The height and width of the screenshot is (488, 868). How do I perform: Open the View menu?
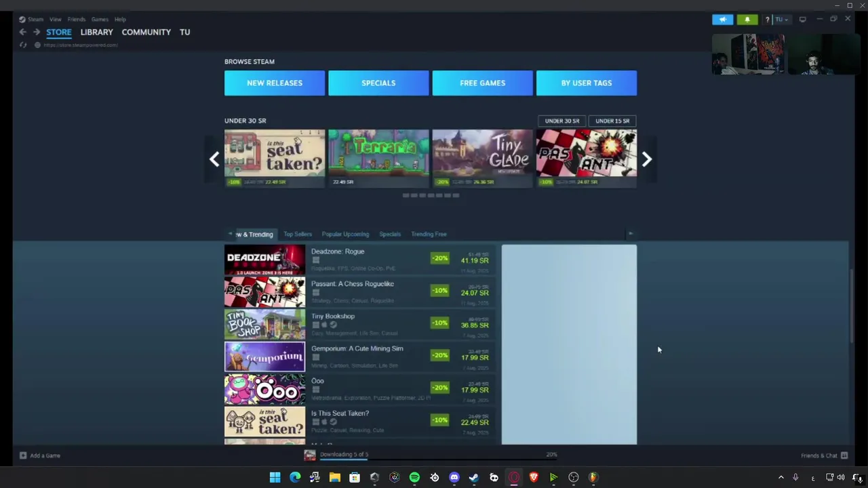coord(56,19)
